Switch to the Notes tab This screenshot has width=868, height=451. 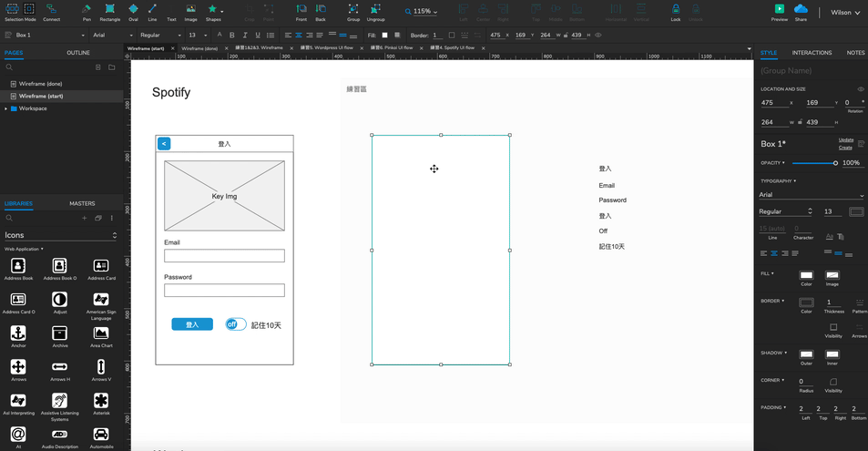point(855,53)
